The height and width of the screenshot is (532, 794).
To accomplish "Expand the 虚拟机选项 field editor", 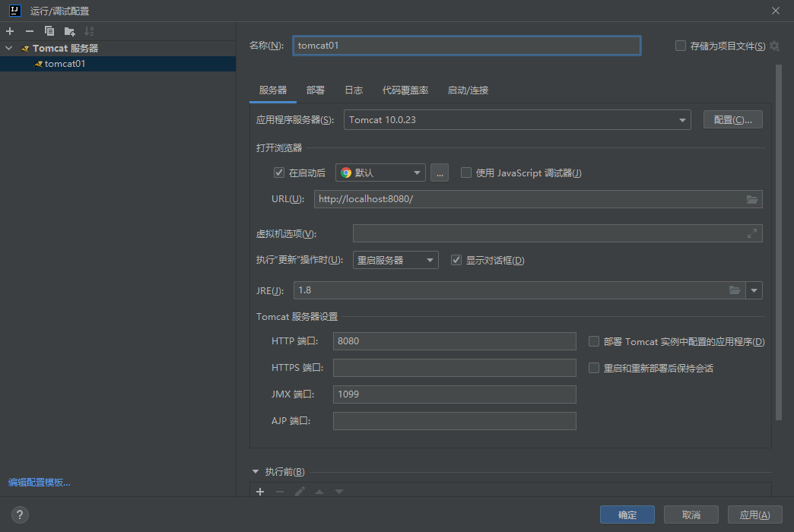I will coord(752,233).
